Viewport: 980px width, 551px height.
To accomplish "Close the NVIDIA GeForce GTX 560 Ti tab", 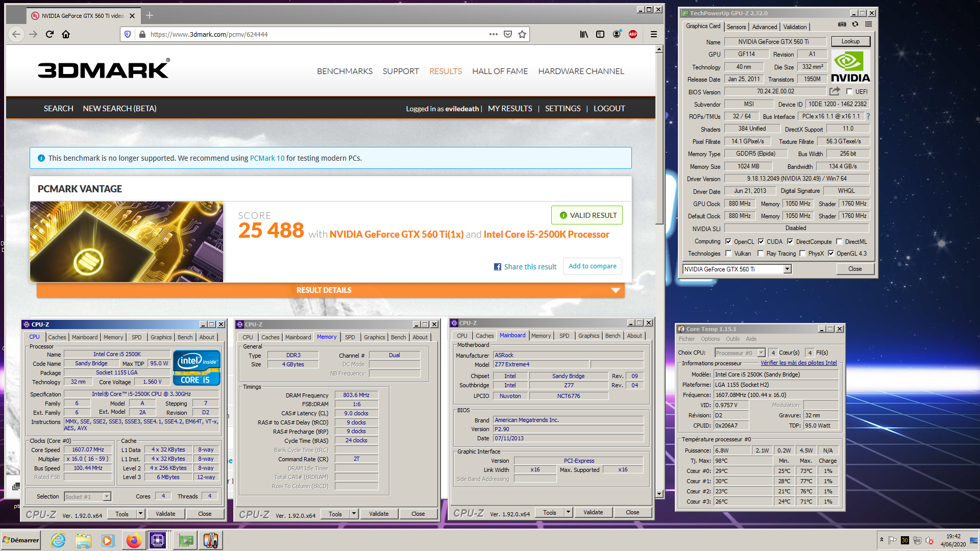I will click(x=132, y=16).
